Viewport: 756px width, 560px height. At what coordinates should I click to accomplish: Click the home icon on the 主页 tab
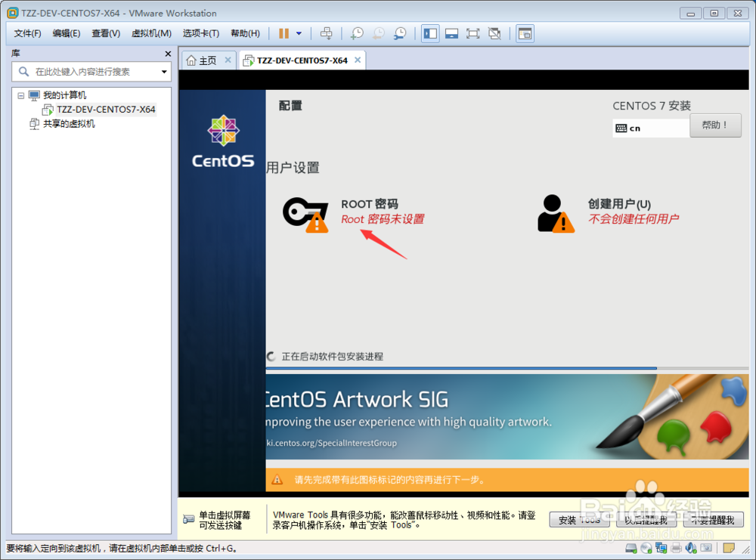coord(191,60)
